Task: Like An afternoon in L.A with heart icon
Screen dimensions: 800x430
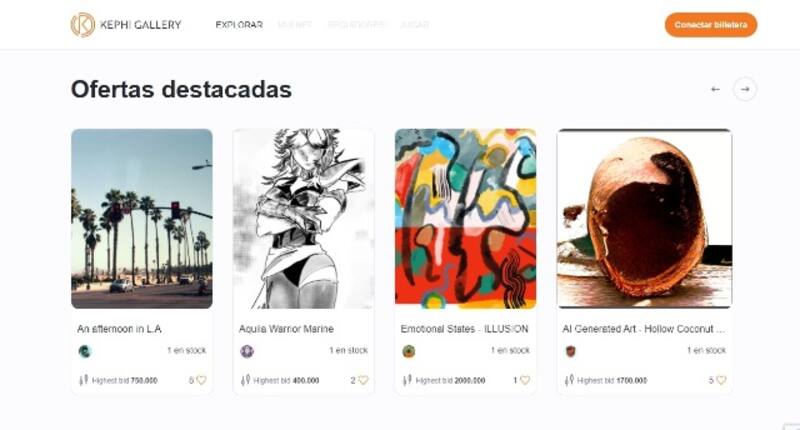Action: point(201,380)
